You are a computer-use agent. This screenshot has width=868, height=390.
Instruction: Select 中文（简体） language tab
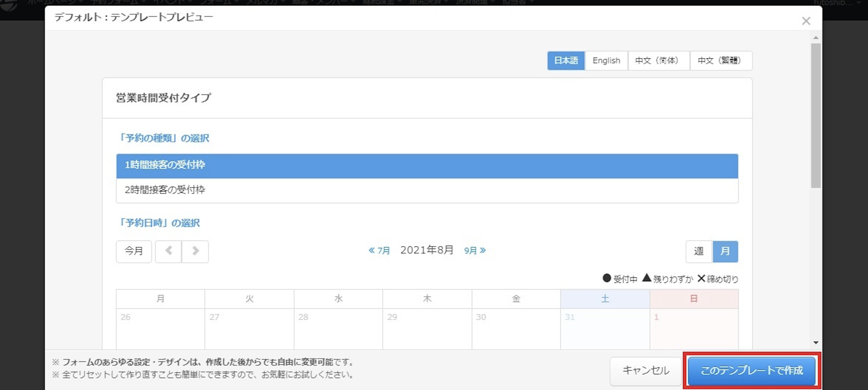[658, 61]
